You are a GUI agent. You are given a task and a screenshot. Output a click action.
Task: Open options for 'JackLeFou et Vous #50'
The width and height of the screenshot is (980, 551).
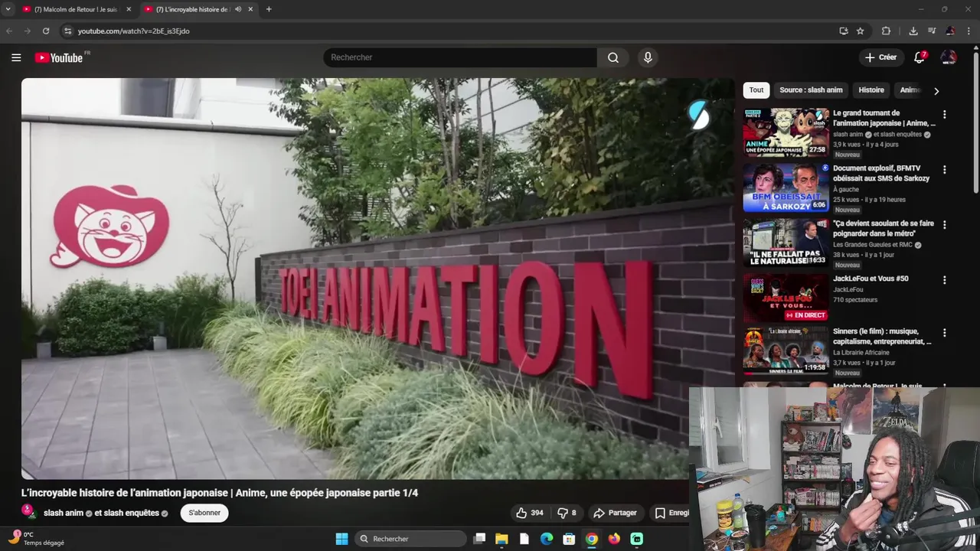tap(944, 280)
